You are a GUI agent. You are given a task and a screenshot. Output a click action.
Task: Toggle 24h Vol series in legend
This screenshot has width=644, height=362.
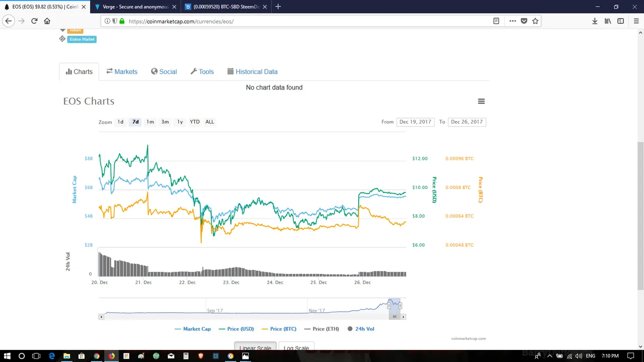[x=361, y=329]
